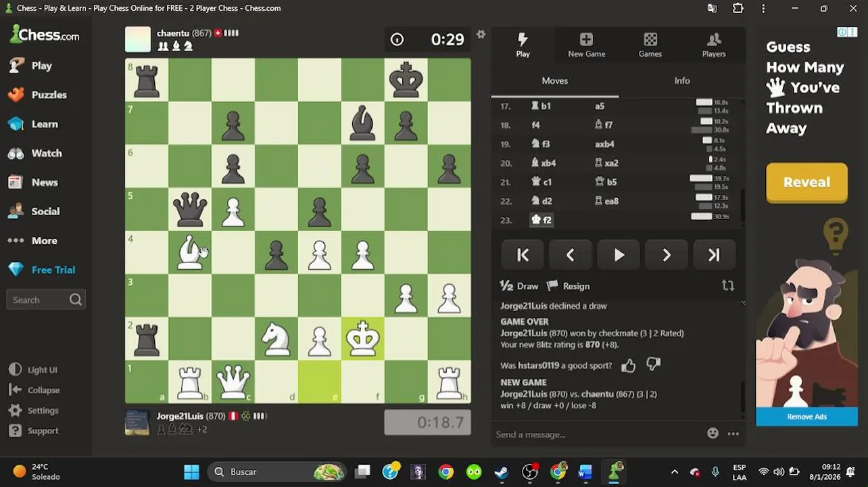Switch to the Play tab
The height and width of the screenshot is (487, 868).
pyautogui.click(x=523, y=45)
